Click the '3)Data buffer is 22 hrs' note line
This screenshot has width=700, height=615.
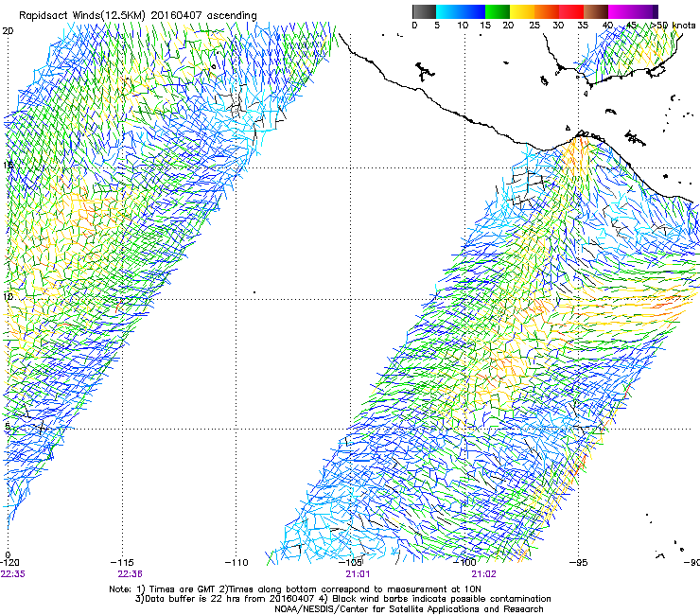342,599
